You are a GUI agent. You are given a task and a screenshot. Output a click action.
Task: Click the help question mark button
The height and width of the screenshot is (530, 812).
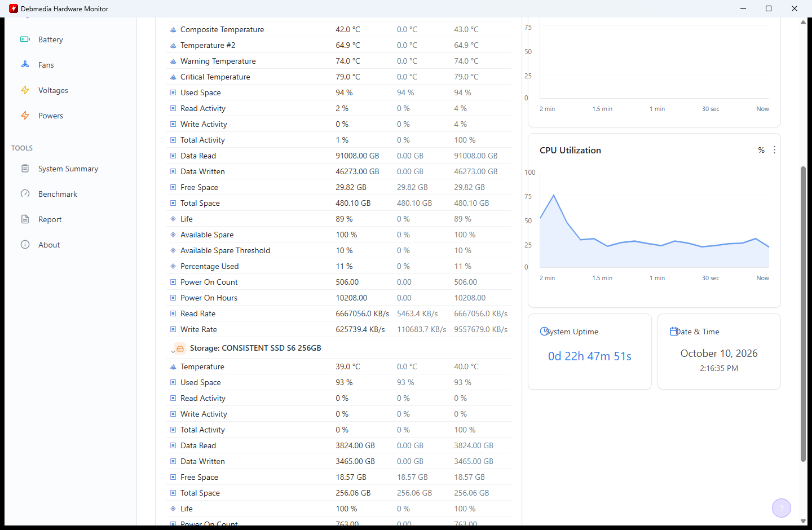click(782, 508)
